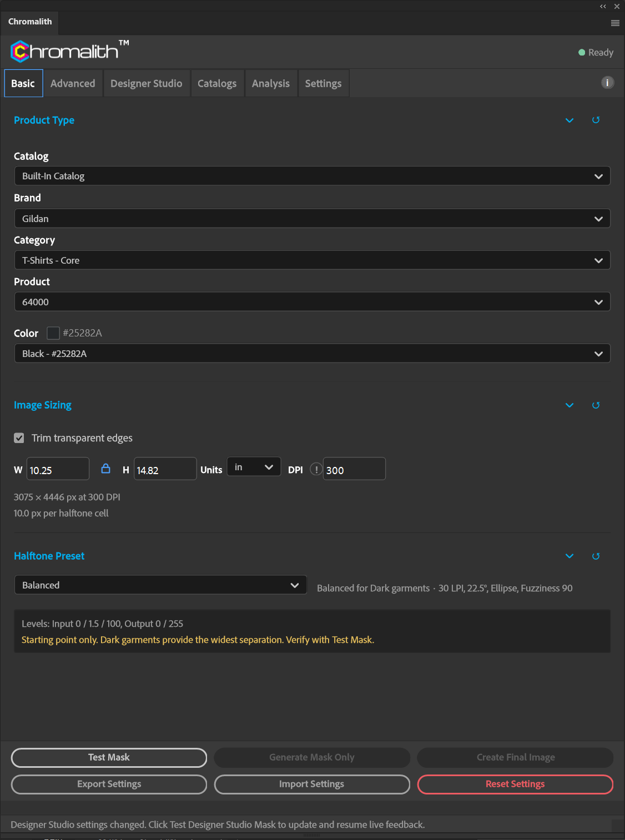
Task: Click Generate Mask Only button
Action: [312, 757]
